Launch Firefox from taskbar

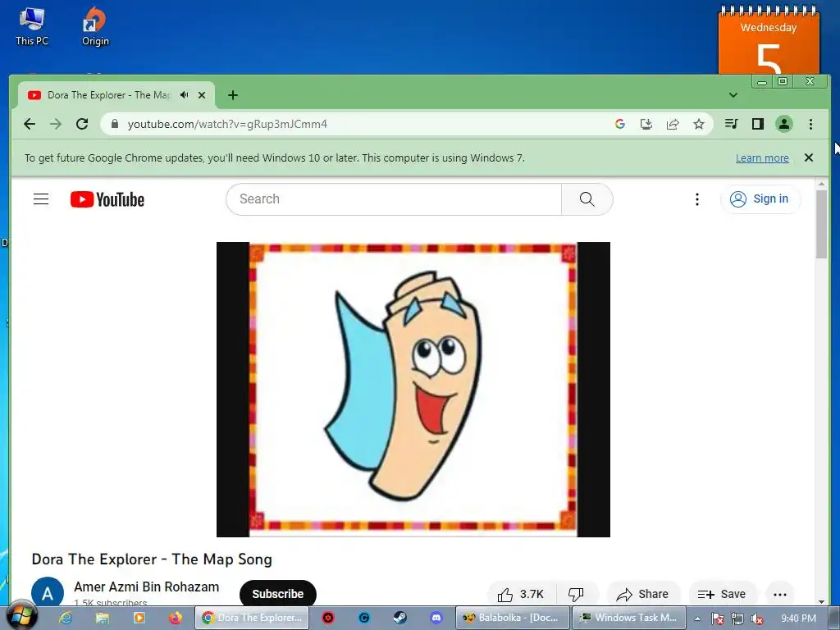176,618
